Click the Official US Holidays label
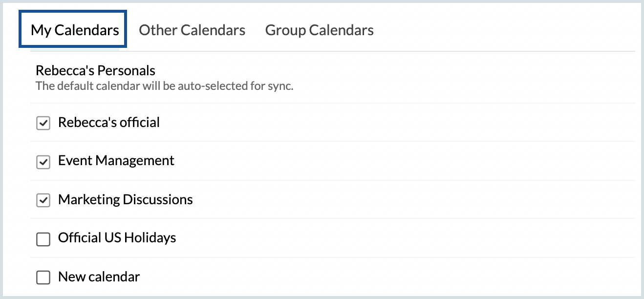644x299 pixels. tap(117, 238)
